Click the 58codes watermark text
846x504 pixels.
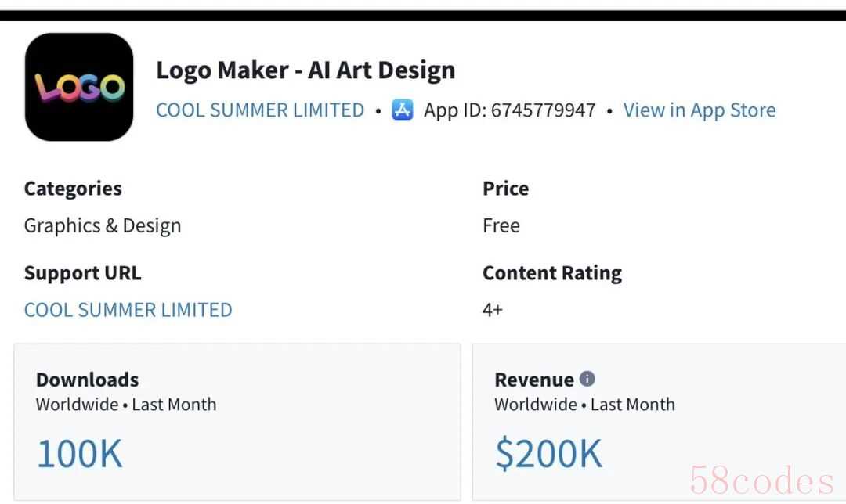pos(762,481)
